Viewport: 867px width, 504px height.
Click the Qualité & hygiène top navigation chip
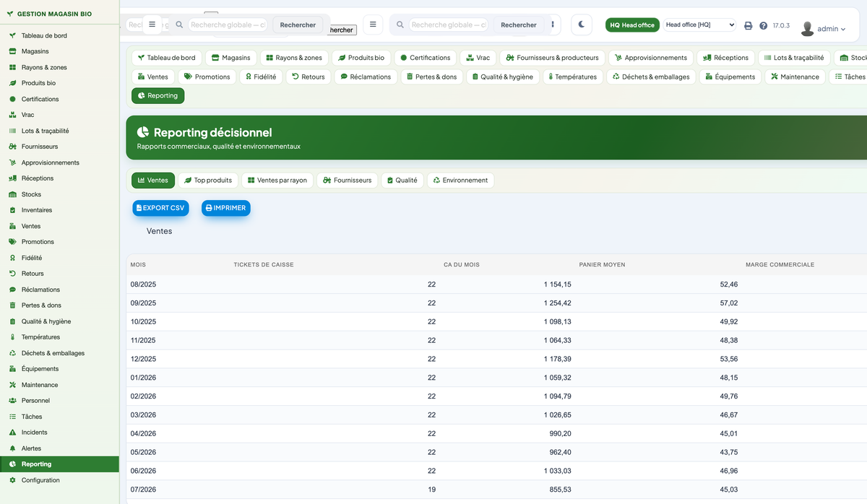coord(503,77)
